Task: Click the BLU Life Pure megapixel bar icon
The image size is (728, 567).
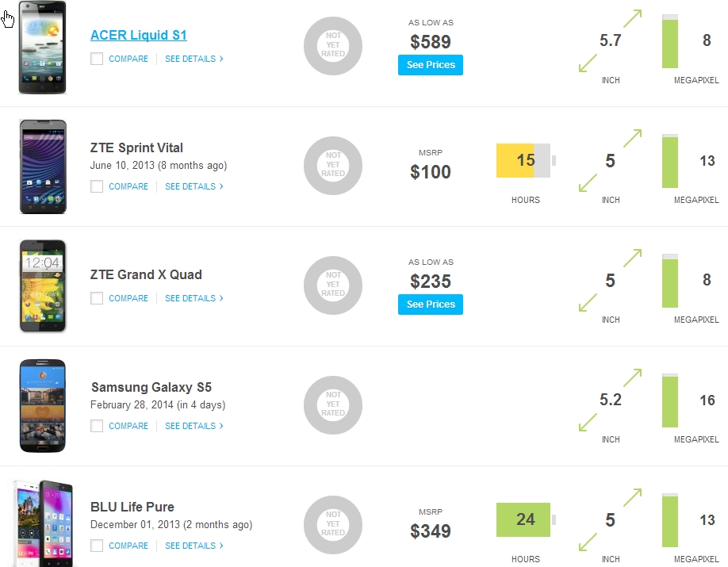Action: [x=670, y=519]
